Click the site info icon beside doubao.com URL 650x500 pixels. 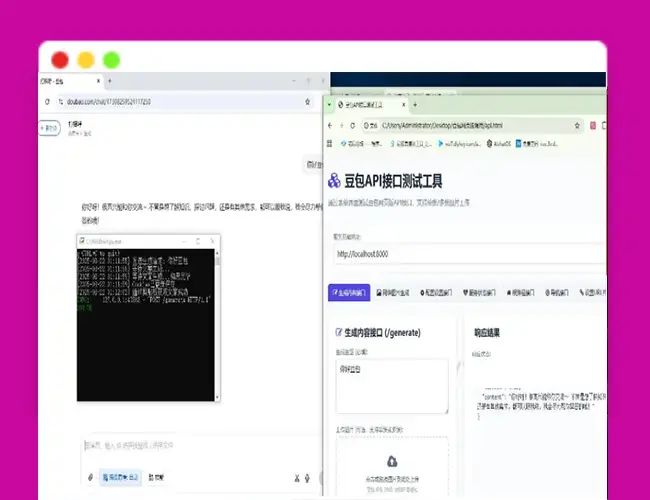click(61, 102)
